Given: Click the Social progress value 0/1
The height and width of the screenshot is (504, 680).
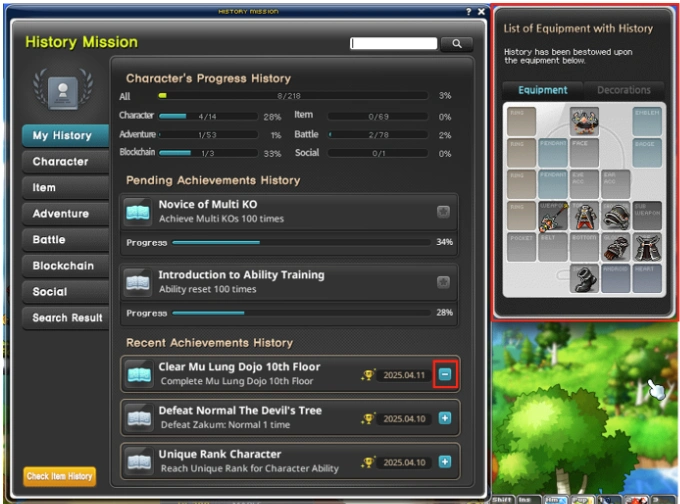Looking at the screenshot, I should click(x=379, y=153).
